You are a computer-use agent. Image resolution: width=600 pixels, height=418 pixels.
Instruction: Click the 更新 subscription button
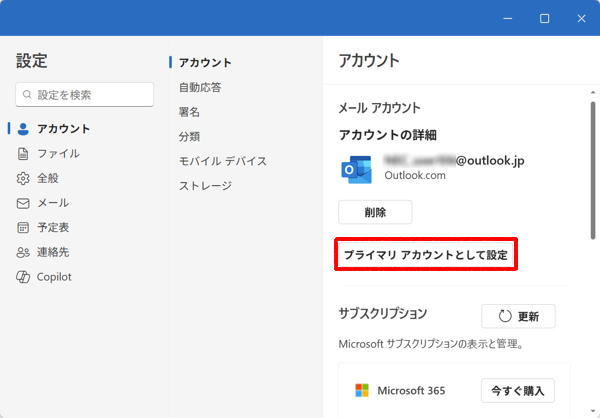518,316
